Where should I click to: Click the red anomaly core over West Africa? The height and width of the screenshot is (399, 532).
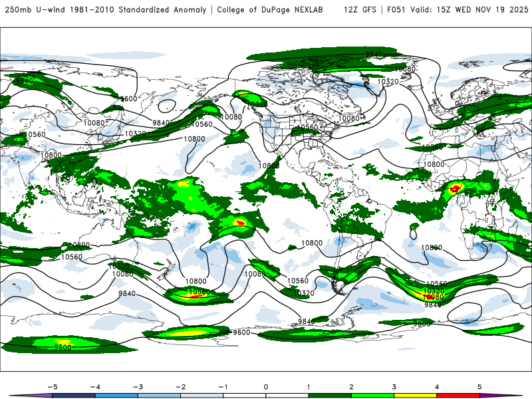(455, 188)
